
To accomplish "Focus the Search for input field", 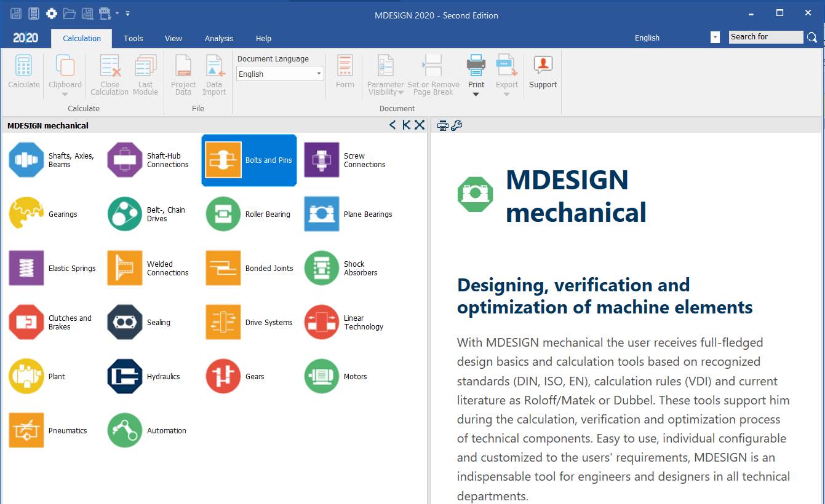I will 766,37.
